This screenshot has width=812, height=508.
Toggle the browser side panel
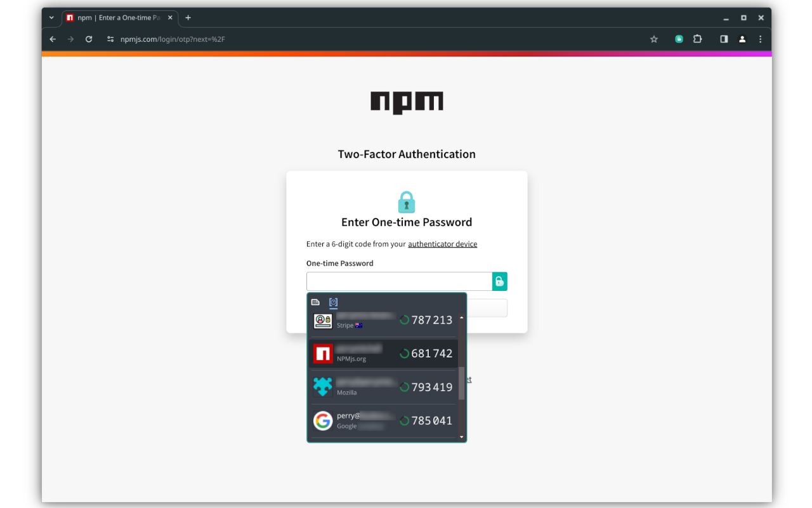[x=724, y=39]
